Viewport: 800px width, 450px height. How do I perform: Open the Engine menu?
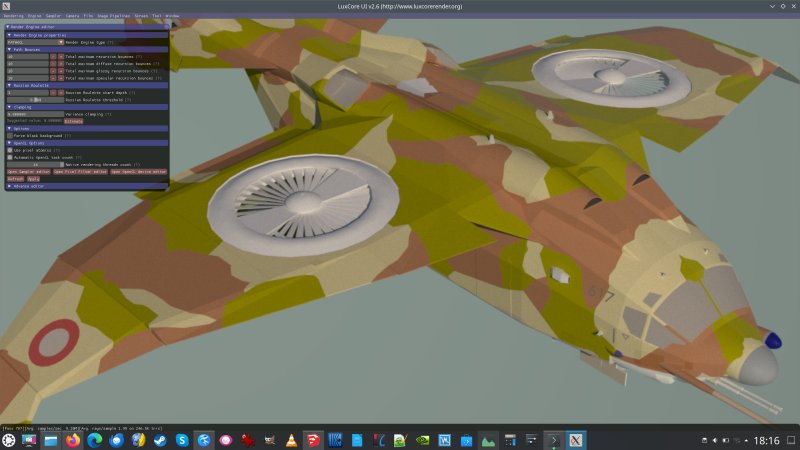coord(35,16)
